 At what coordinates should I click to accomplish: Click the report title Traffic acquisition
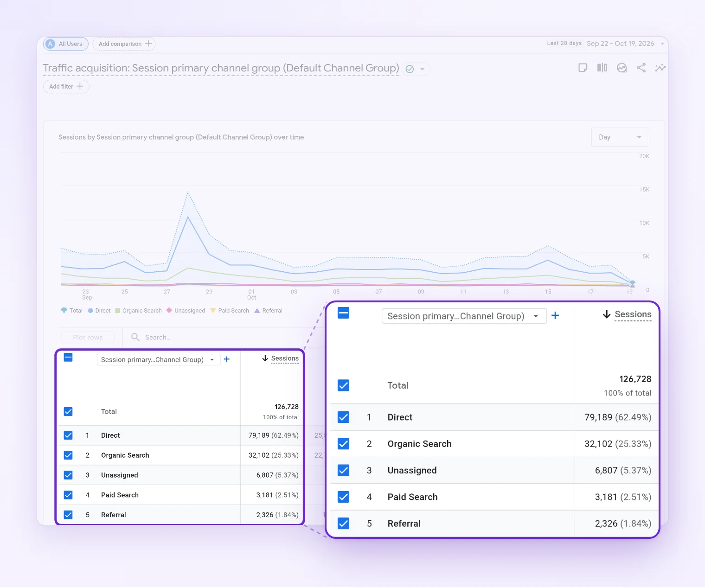click(221, 68)
